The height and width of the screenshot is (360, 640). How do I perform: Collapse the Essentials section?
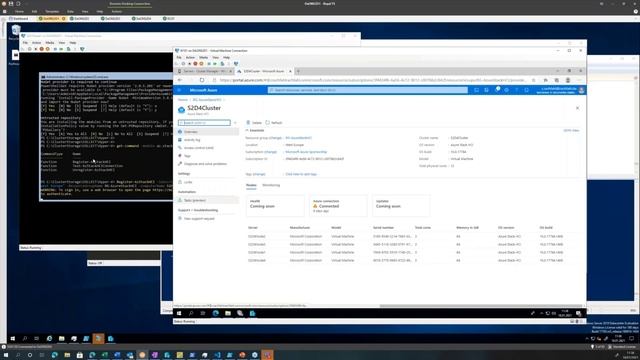pos(256,130)
